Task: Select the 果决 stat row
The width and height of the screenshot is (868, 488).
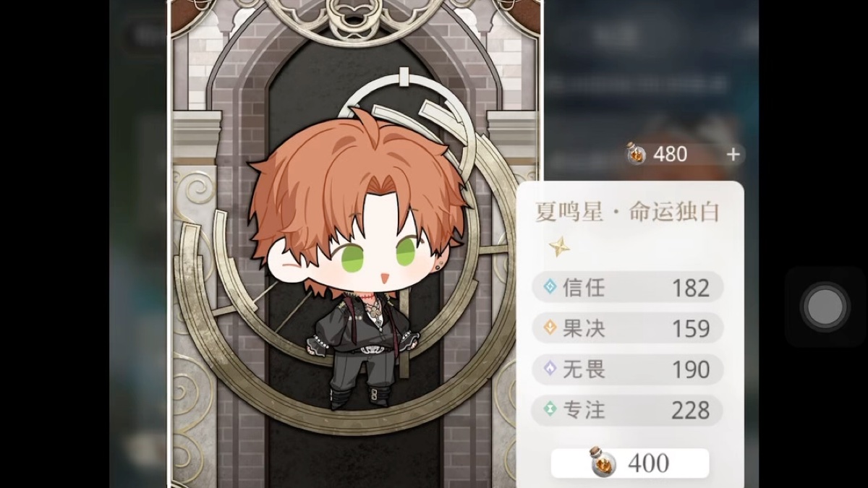Action: tap(628, 328)
